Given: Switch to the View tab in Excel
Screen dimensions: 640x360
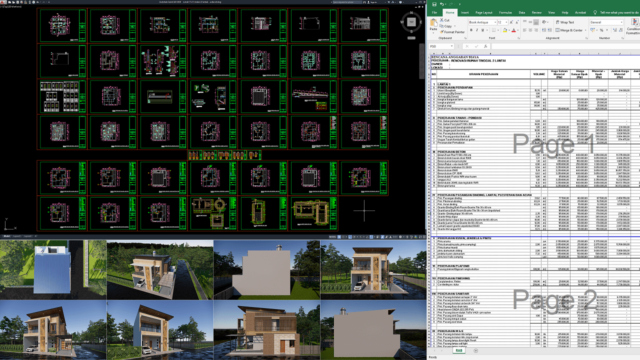Looking at the screenshot, I should (x=552, y=13).
